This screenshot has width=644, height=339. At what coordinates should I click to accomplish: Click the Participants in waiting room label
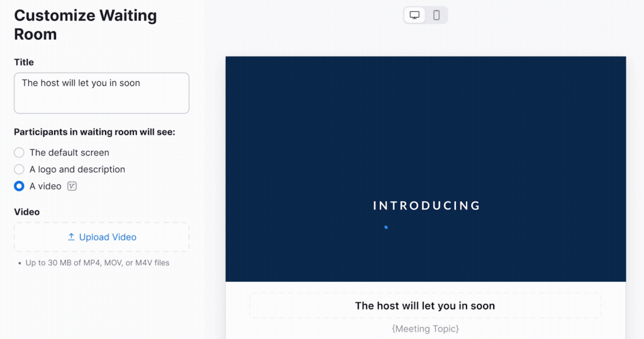pos(94,132)
